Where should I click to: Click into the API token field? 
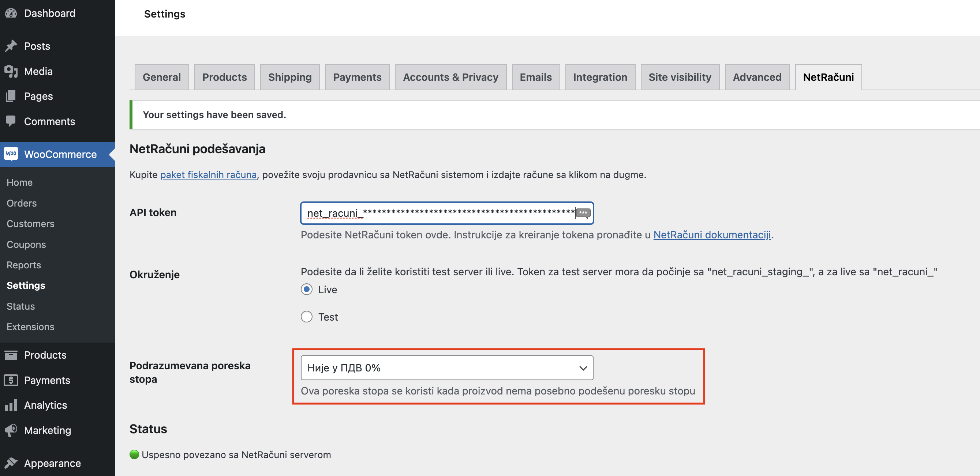tap(438, 213)
